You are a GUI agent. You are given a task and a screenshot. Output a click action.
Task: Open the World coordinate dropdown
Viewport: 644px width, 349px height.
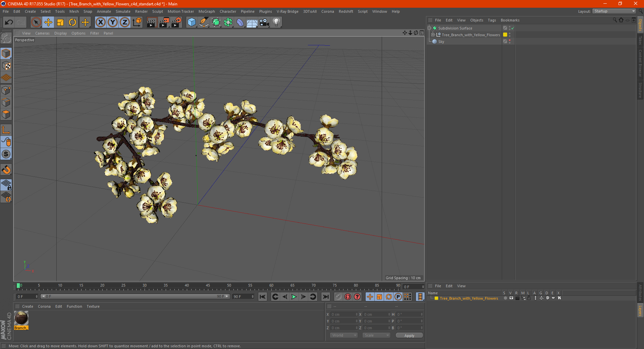pos(344,335)
